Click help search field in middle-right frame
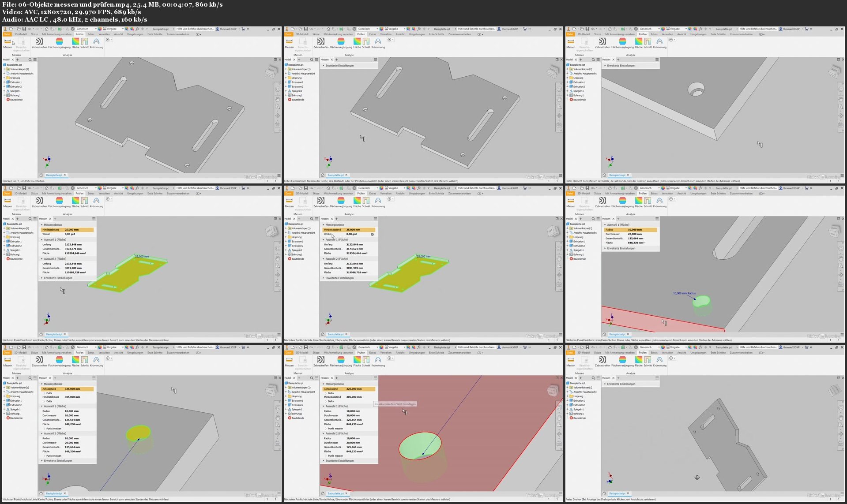Screen dimensions: 847x504 [x=758, y=188]
